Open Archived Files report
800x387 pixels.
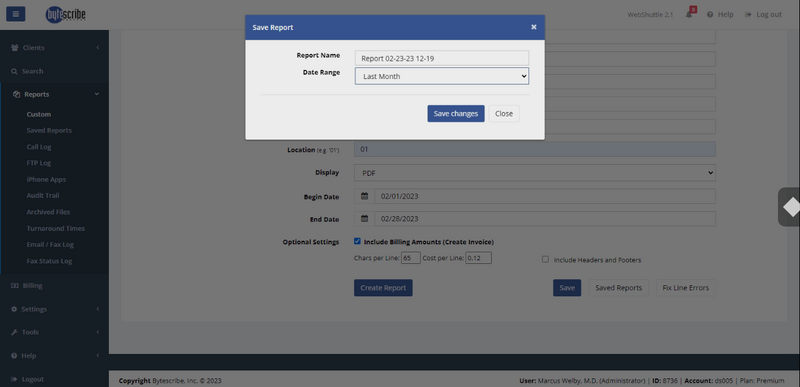pyautogui.click(x=48, y=212)
